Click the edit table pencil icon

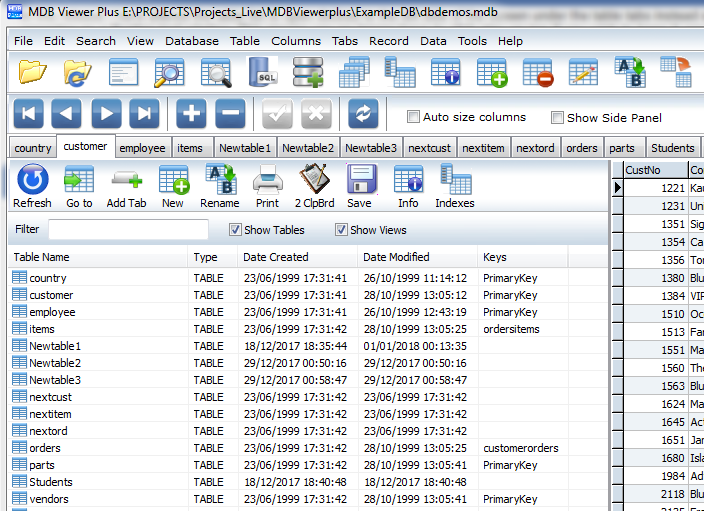pyautogui.click(x=583, y=72)
